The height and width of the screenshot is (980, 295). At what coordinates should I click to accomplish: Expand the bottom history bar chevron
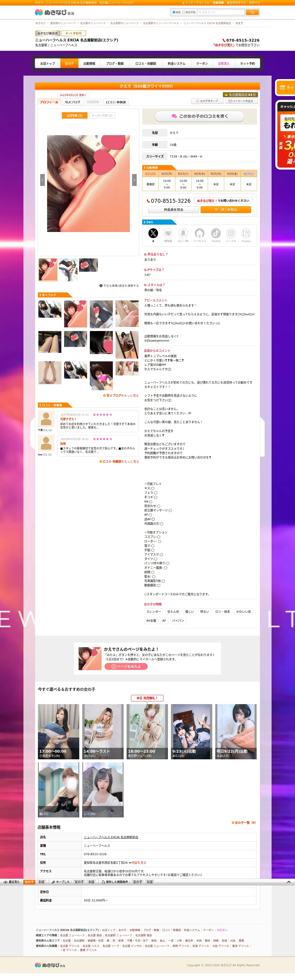click(289, 882)
